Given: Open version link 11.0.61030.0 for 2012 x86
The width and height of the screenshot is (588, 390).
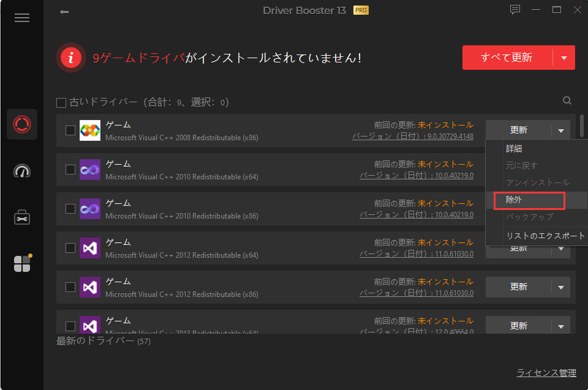Looking at the screenshot, I should [x=417, y=293].
